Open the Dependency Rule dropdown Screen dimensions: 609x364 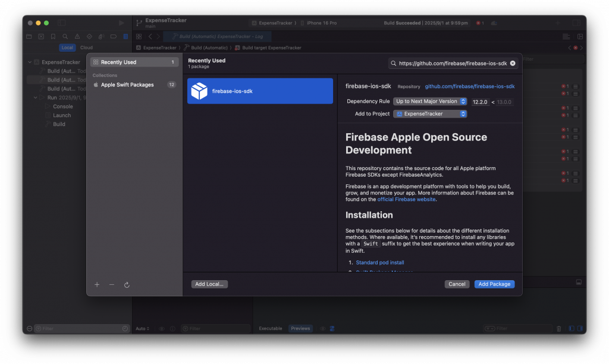(430, 101)
